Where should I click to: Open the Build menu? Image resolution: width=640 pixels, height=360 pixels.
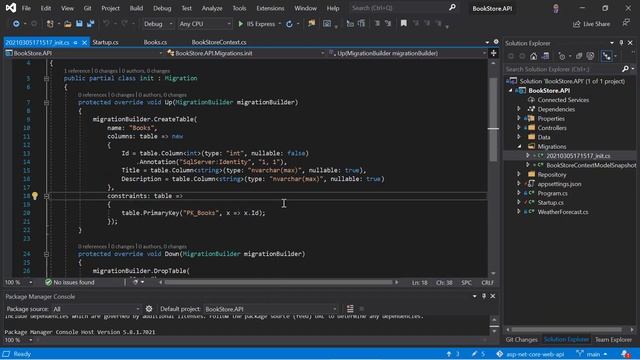point(136,8)
